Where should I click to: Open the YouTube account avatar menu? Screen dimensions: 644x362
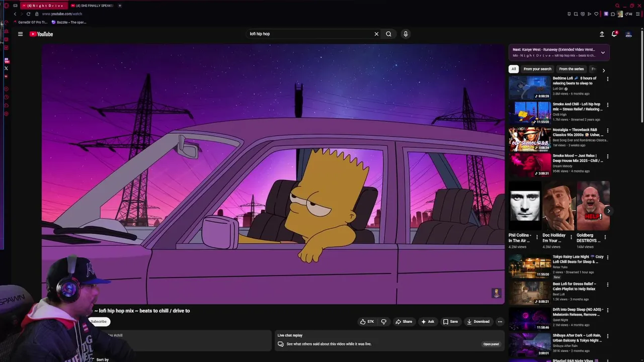(x=628, y=34)
